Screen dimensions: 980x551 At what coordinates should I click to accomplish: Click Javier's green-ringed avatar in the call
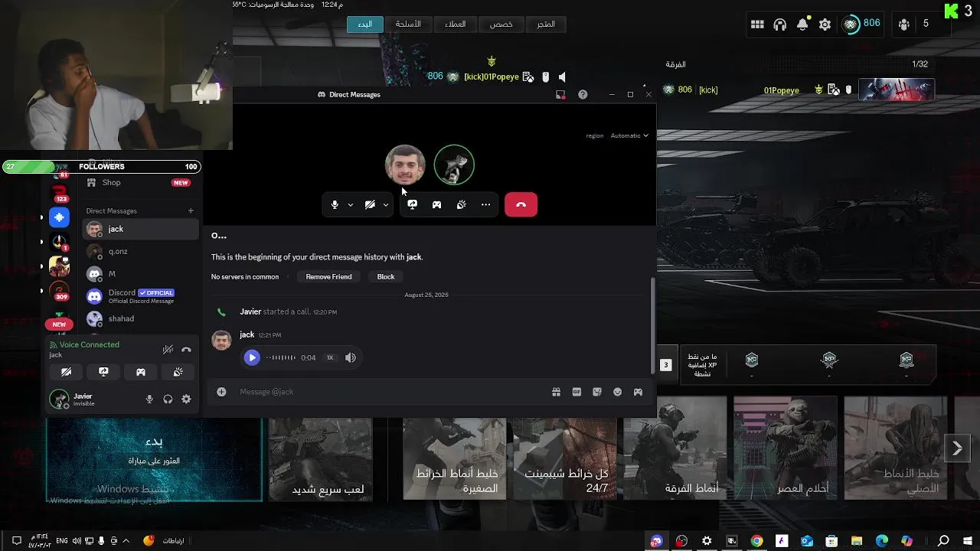click(x=454, y=165)
